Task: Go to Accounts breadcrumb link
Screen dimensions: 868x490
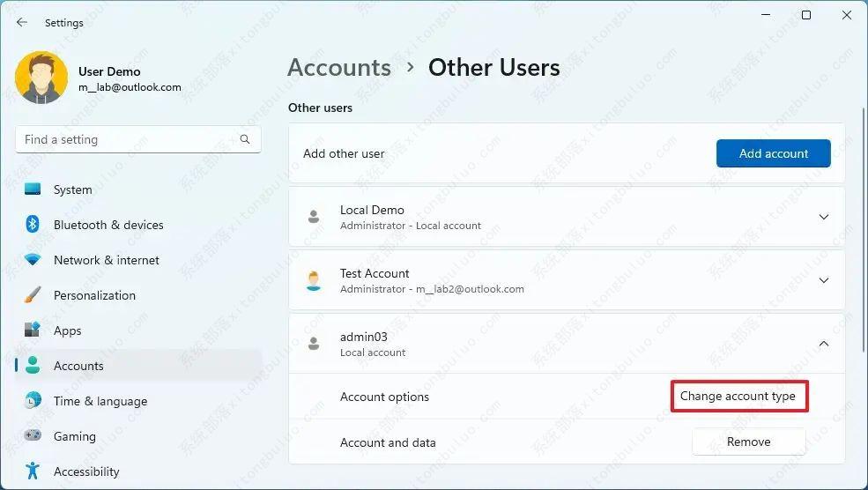Action: 339,68
